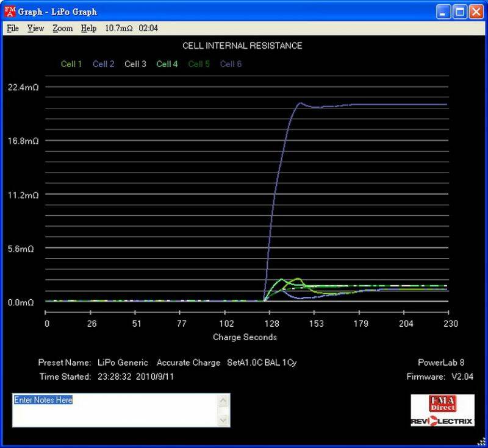Click the notes box scroll up arrow
Viewport: 488px width, 448px height.
click(x=223, y=400)
